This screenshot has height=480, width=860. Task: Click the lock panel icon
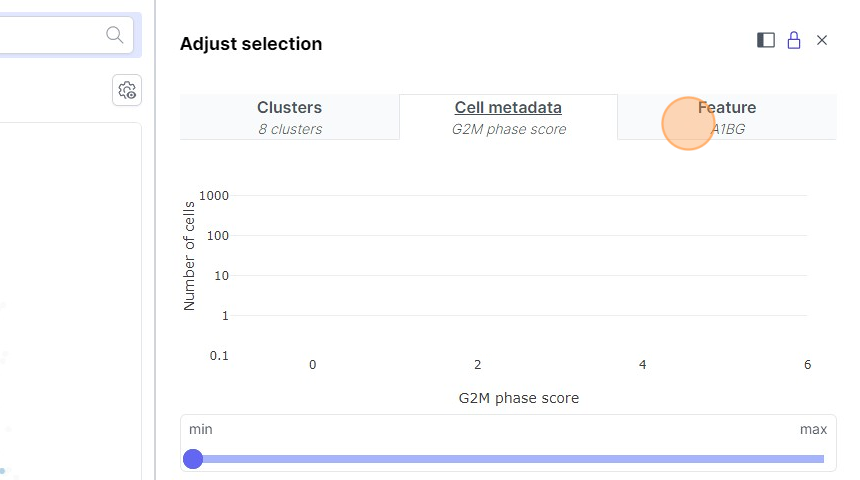pyautogui.click(x=794, y=40)
